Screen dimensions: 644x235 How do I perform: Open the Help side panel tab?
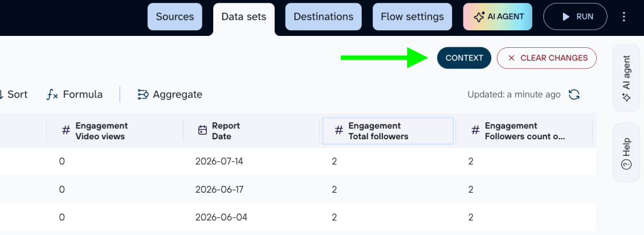(626, 152)
